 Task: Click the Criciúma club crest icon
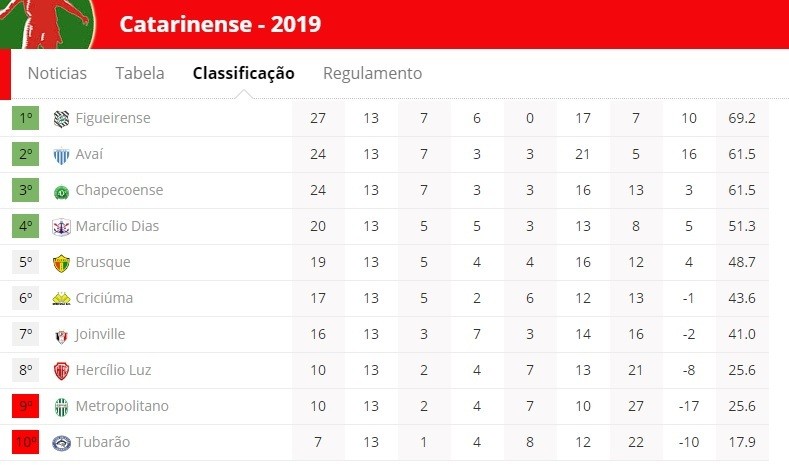[61, 299]
